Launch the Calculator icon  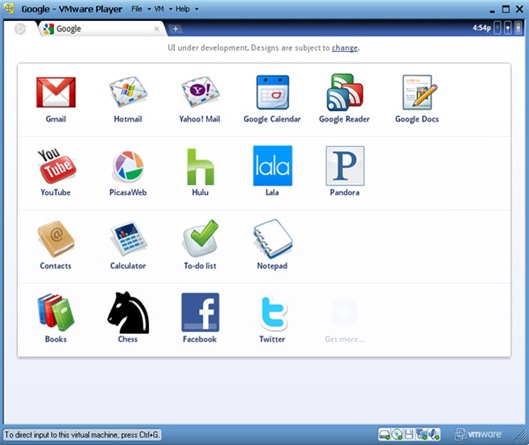coord(128,239)
